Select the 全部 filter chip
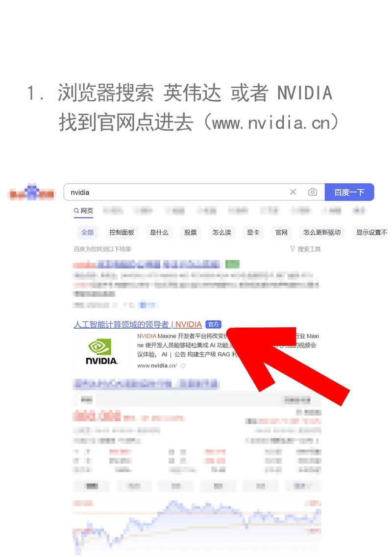Image resolution: width=392 pixels, height=557 pixels. (x=87, y=232)
